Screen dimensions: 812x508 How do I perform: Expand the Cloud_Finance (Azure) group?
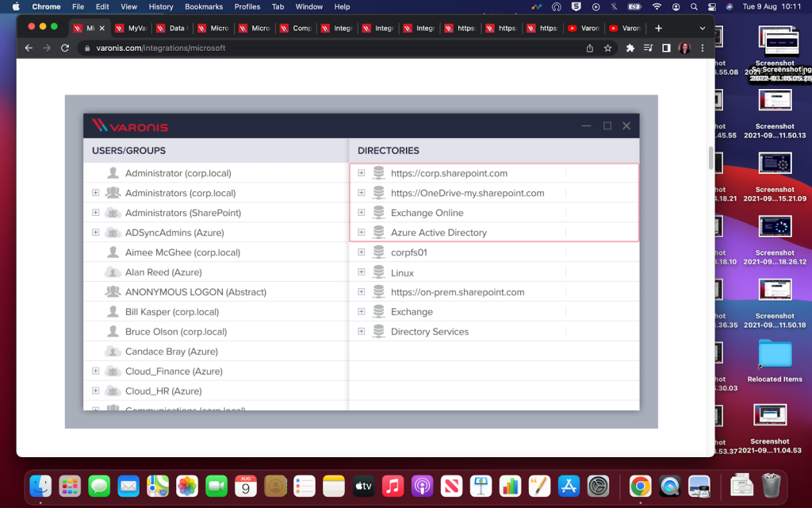pos(96,371)
